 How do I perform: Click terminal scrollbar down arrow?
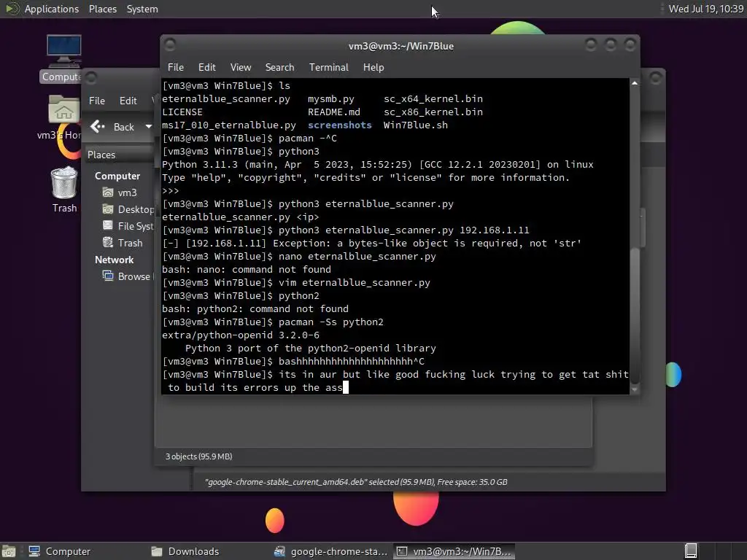pyautogui.click(x=635, y=389)
